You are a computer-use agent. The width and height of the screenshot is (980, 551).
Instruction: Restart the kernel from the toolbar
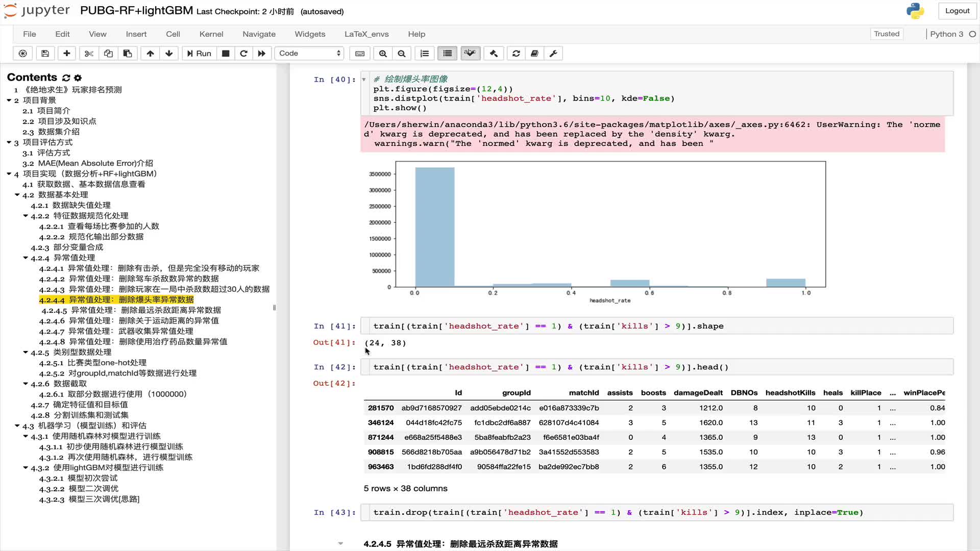[243, 53]
